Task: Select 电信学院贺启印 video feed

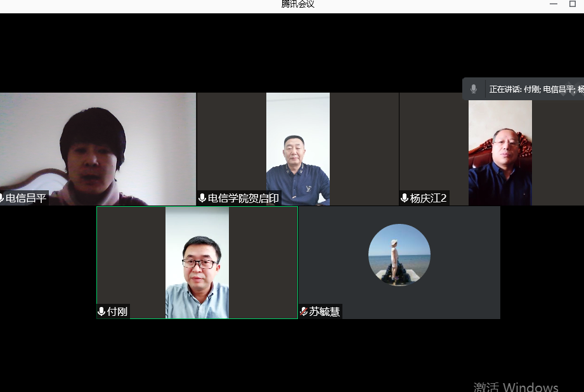Action: point(298,149)
